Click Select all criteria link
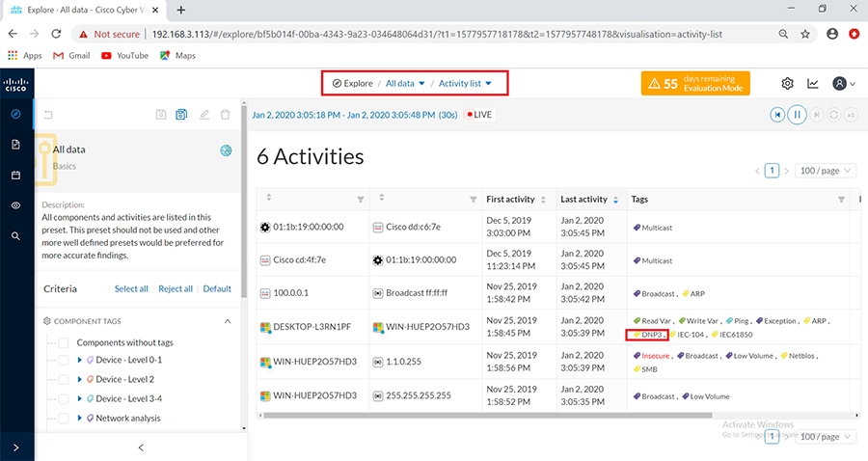 click(x=131, y=289)
